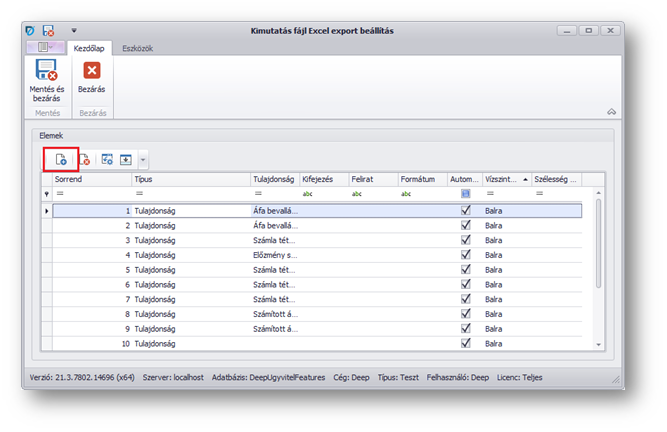This screenshot has width=667, height=432.
Task: Click the refresh elements icon in grid toolbar
Action: pos(107,159)
